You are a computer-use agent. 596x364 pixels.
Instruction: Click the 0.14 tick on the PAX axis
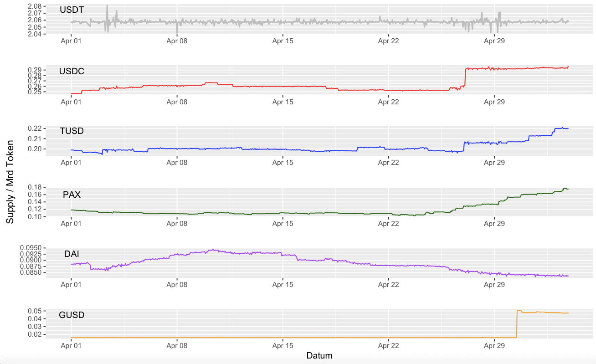point(35,202)
